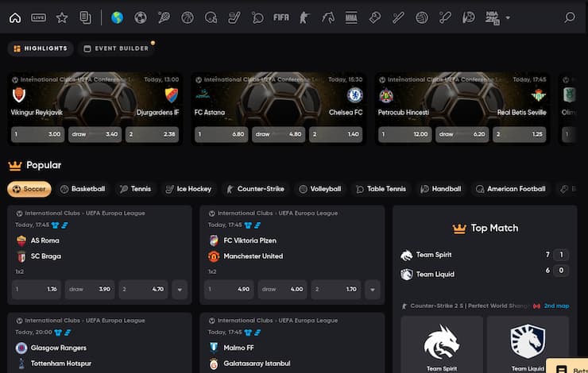
Task: Select the globe all-sports icon
Action: click(x=117, y=17)
